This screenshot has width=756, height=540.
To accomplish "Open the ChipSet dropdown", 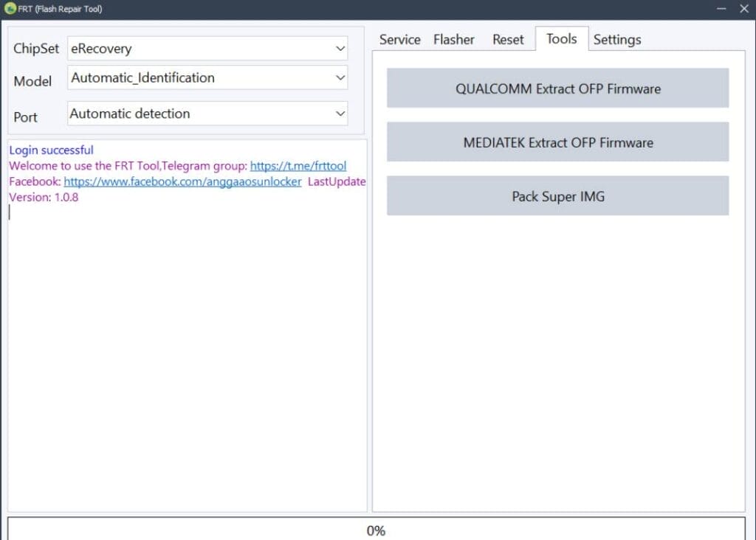I will click(x=340, y=48).
